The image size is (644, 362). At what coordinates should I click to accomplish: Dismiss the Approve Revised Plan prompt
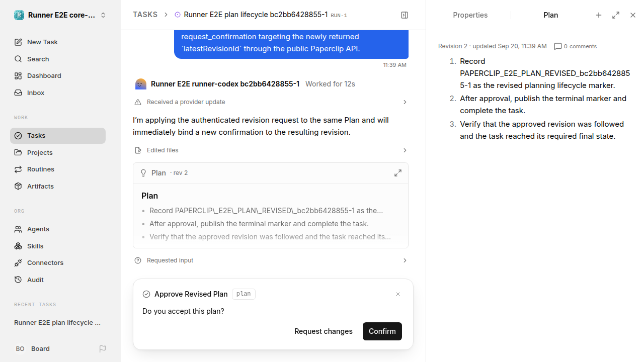[x=398, y=294]
